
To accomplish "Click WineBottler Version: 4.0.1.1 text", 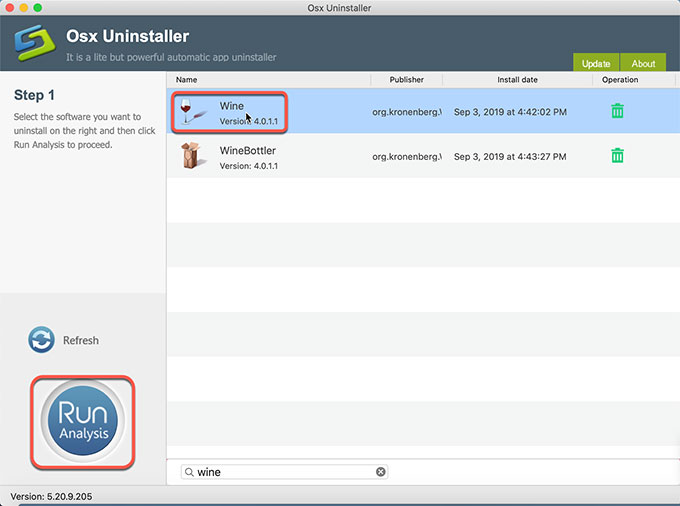I will (248, 166).
